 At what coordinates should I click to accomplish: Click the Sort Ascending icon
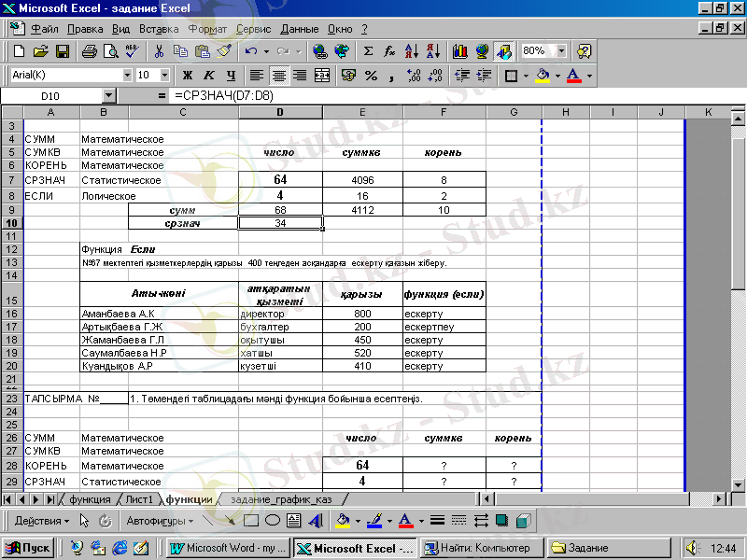413,51
